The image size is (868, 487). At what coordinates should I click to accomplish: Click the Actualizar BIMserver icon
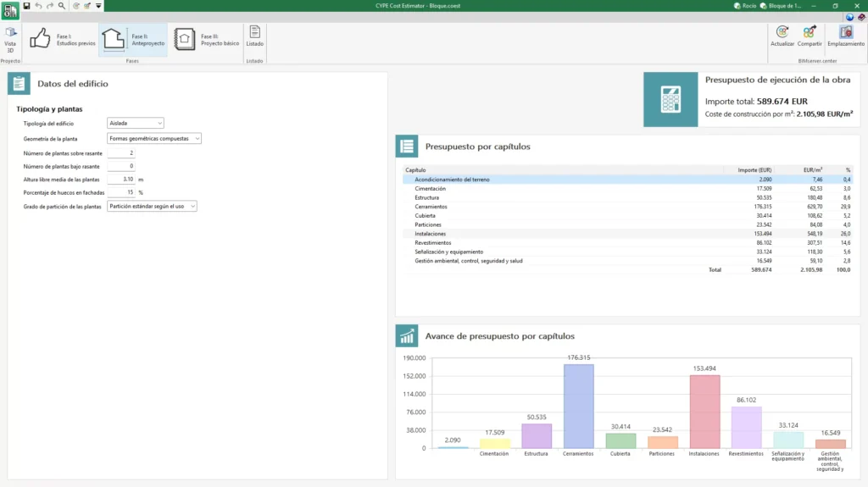(x=782, y=36)
